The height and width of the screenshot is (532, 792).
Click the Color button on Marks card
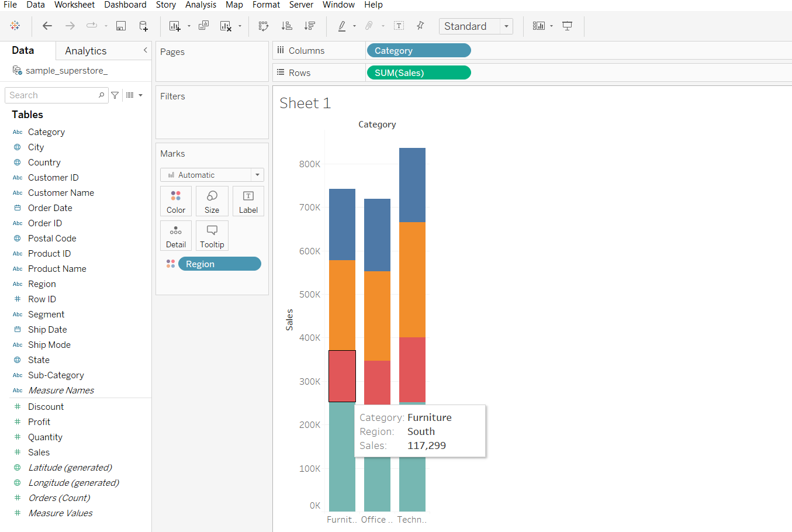tap(176, 201)
